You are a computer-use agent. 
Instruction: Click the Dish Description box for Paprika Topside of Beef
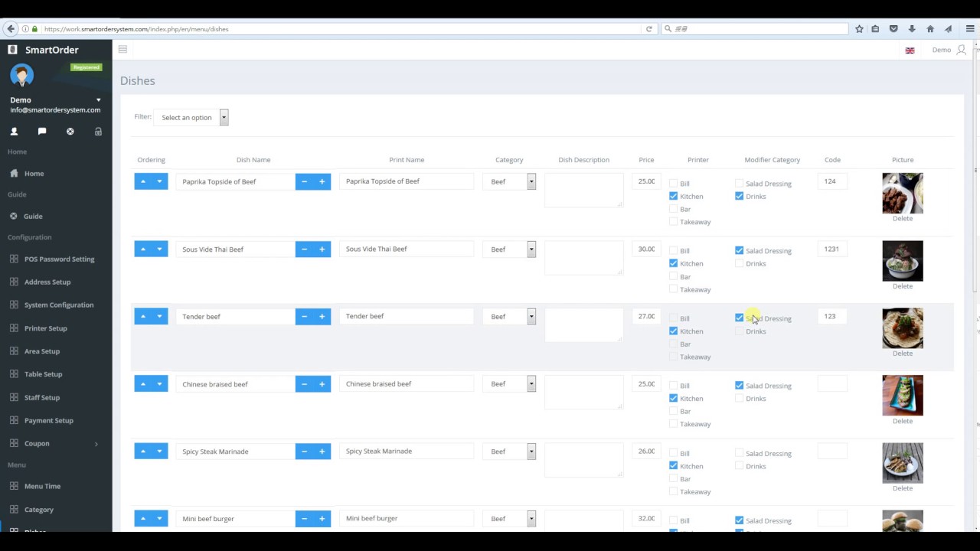(x=583, y=190)
